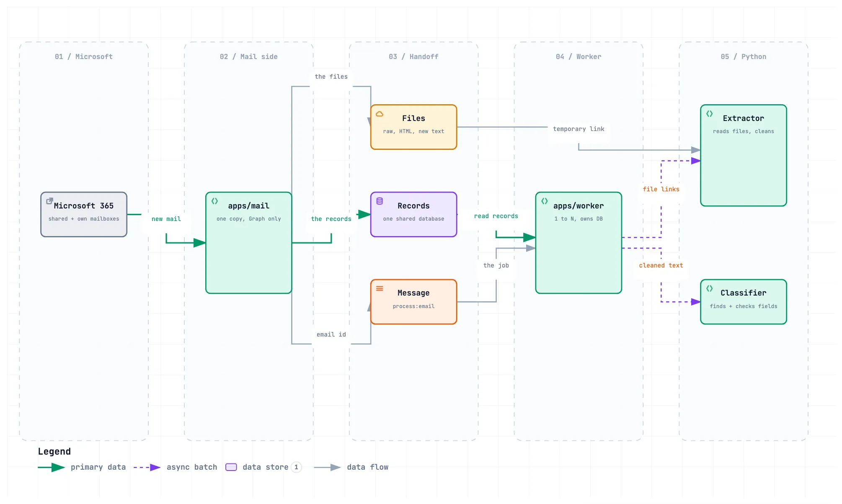Click the Legend heading
The image size is (842, 504).
point(54,451)
